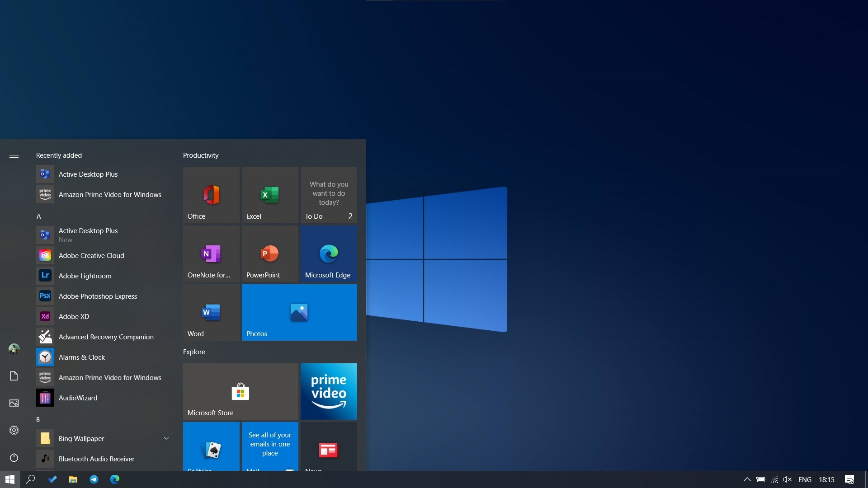868x488 pixels.
Task: Launch Word from its tile
Action: click(x=211, y=312)
